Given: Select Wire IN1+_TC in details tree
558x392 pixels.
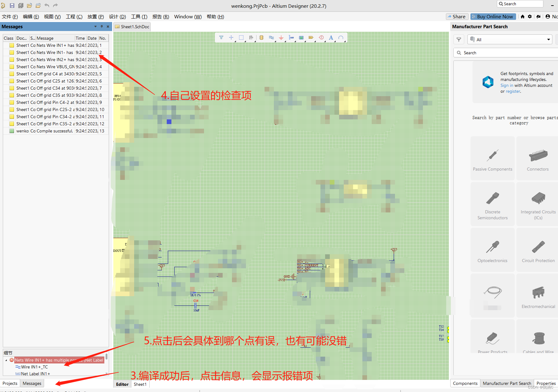Looking at the screenshot, I should (x=34, y=367).
